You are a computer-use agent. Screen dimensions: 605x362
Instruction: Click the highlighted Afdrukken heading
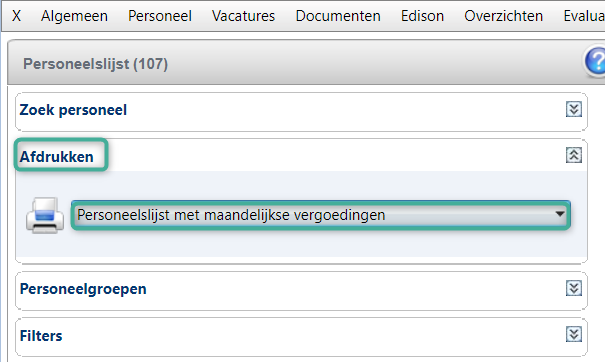57,157
